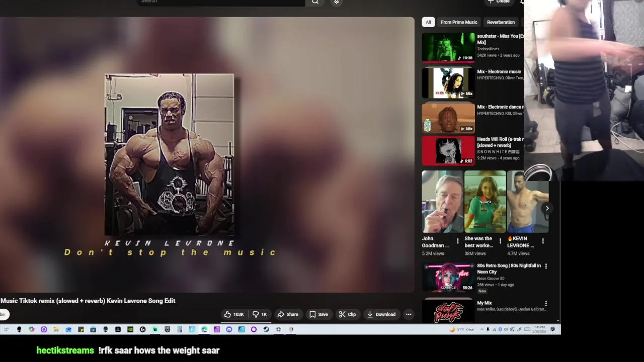This screenshot has height=362, width=644.
Task: Focus the YouTube search box
Action: coord(221,2)
